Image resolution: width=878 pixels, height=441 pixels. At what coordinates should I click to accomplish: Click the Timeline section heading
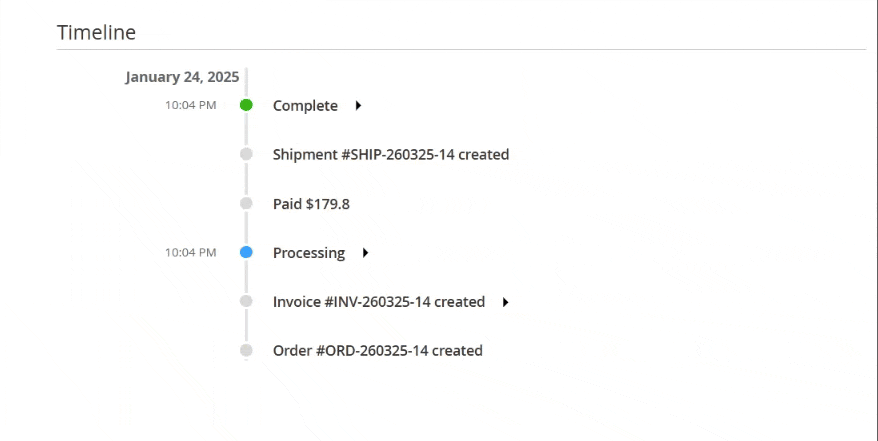[x=96, y=32]
